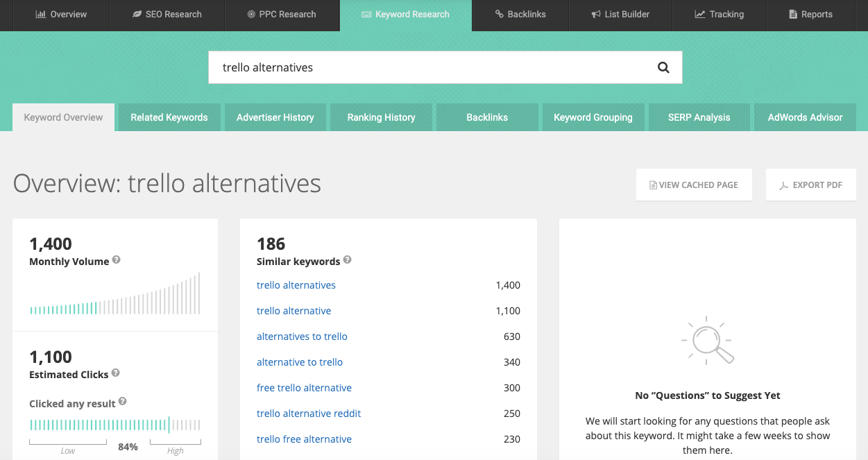Open Similar keywords help icon
868x460 pixels.
point(348,260)
